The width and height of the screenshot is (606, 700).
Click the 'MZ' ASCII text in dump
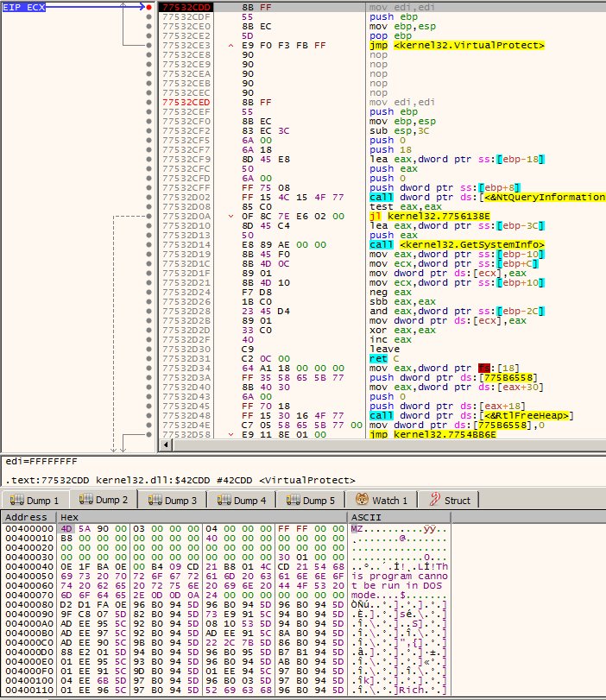click(357, 528)
